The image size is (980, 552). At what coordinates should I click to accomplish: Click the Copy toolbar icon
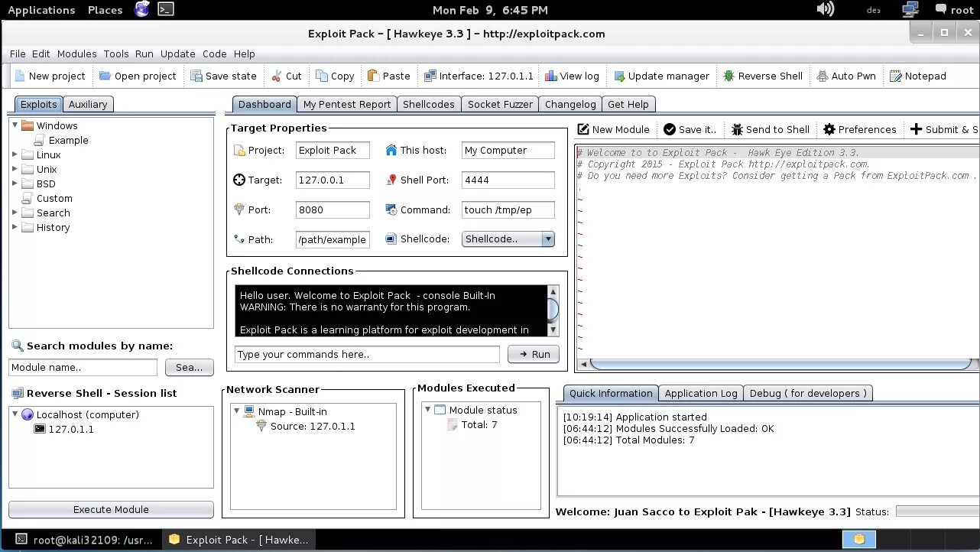tap(321, 76)
